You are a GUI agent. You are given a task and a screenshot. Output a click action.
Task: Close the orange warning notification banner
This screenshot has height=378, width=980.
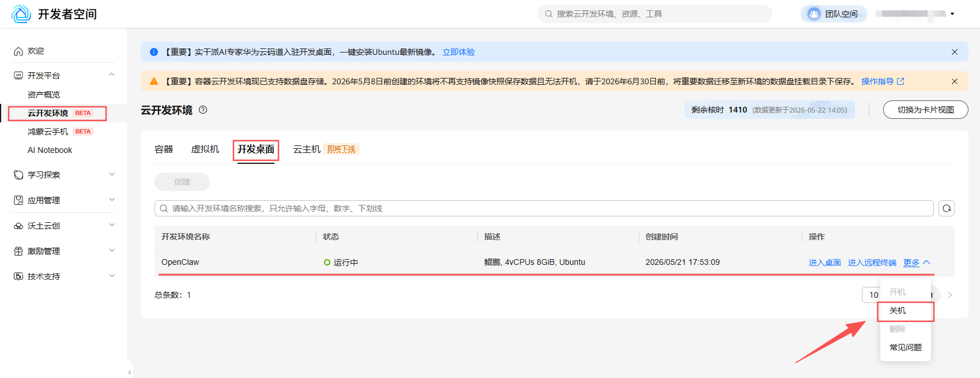(x=955, y=81)
